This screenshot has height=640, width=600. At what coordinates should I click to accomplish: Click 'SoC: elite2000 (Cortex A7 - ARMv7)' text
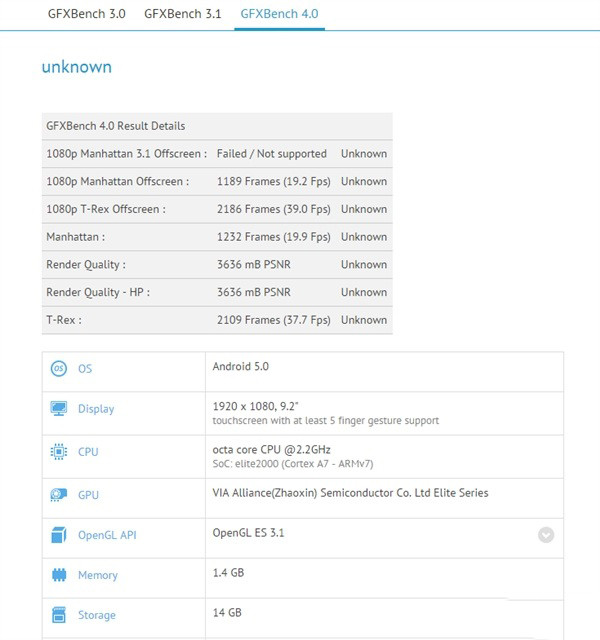(x=293, y=464)
